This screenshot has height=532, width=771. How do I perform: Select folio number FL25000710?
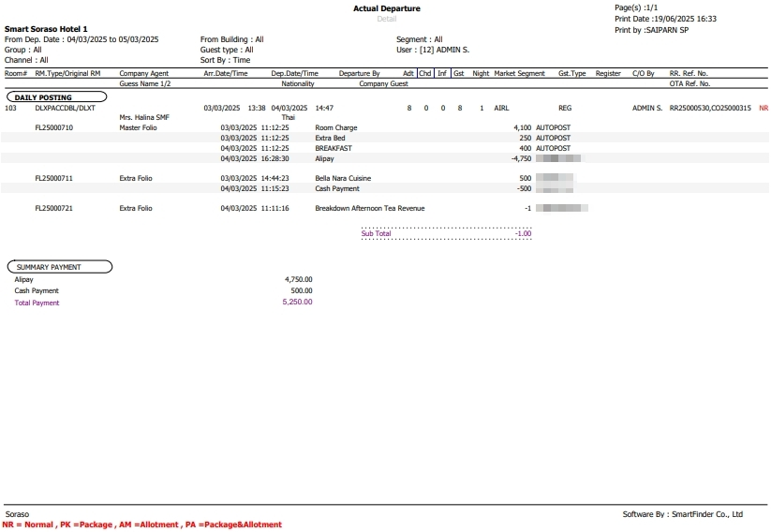click(x=53, y=127)
